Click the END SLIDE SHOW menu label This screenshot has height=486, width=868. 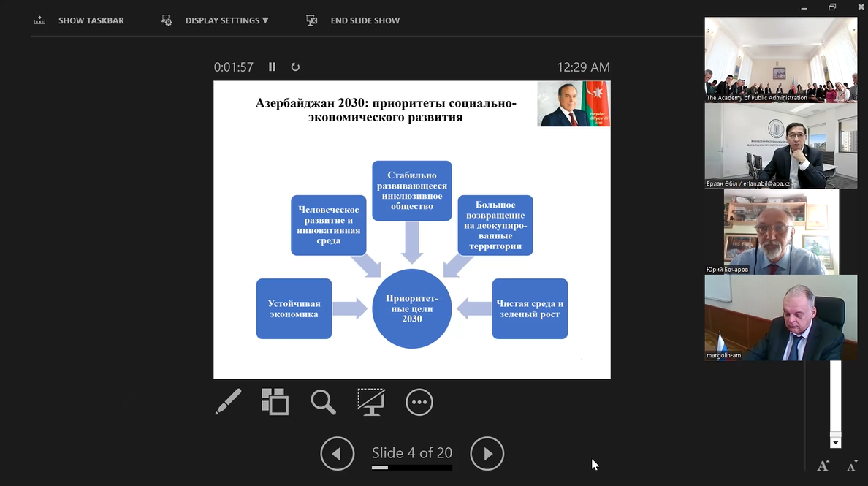click(365, 20)
